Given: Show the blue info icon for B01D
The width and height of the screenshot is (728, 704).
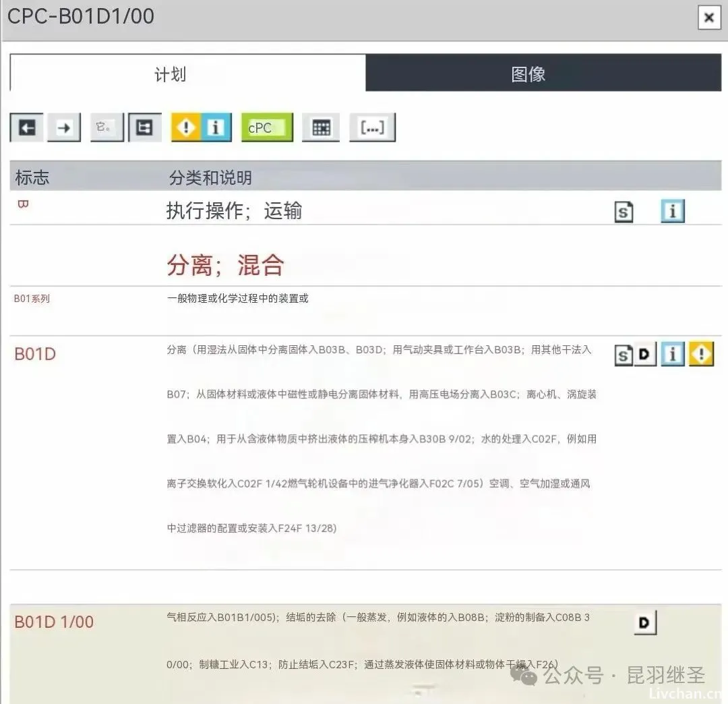Looking at the screenshot, I should [672, 355].
